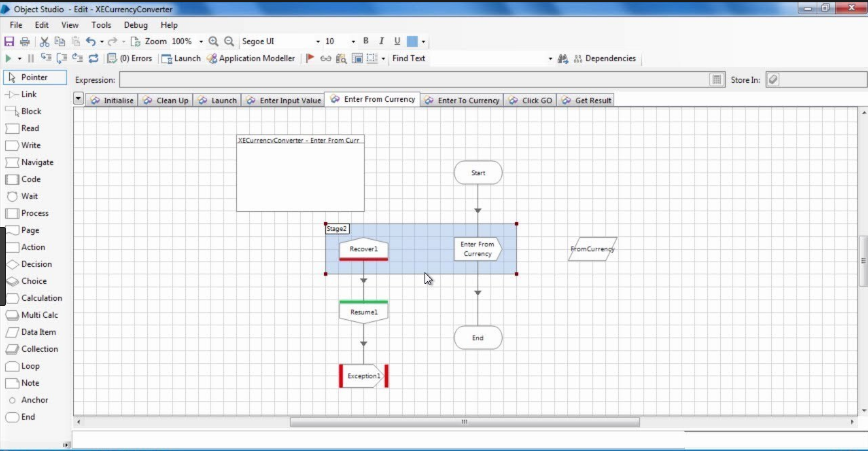
Task: Click the blue fill color swatch
Action: click(x=412, y=42)
